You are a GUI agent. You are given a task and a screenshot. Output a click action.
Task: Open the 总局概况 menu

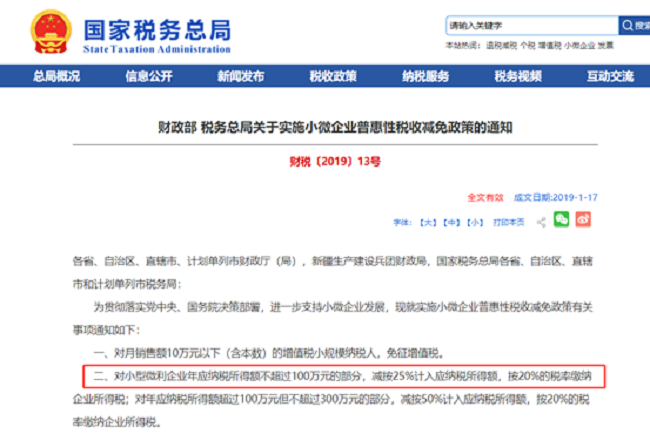point(56,76)
